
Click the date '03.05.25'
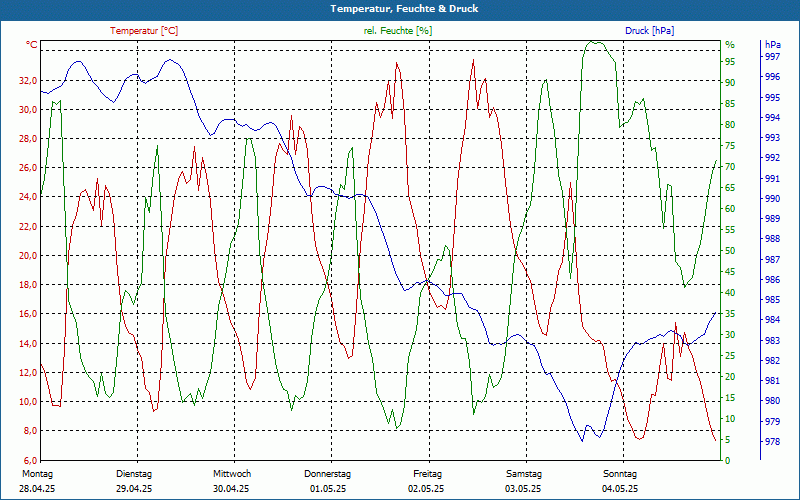(x=523, y=489)
